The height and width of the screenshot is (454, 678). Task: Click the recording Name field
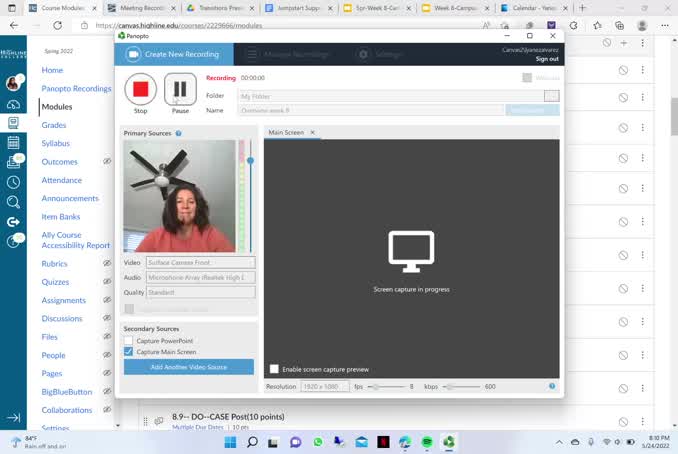click(371, 110)
